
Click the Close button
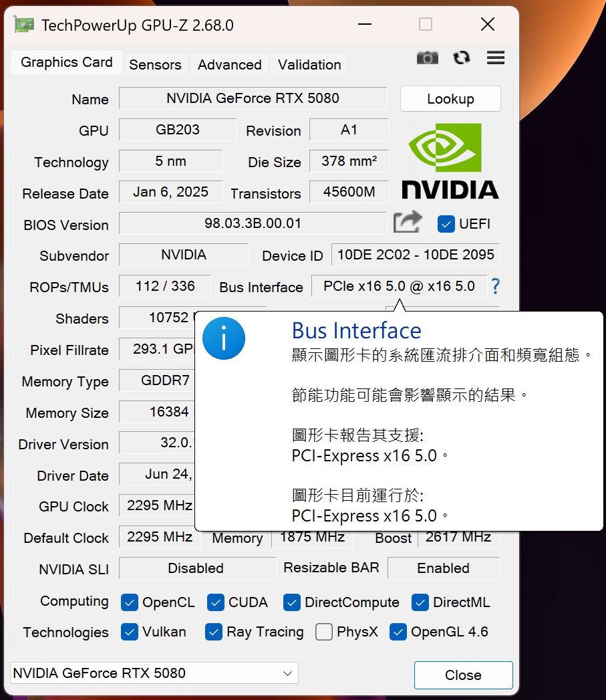(x=463, y=675)
